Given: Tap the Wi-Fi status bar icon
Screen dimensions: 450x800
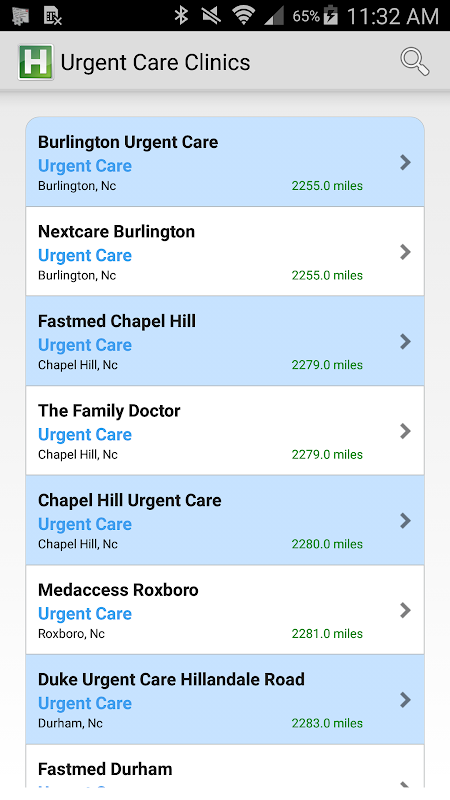Looking at the screenshot, I should (243, 15).
